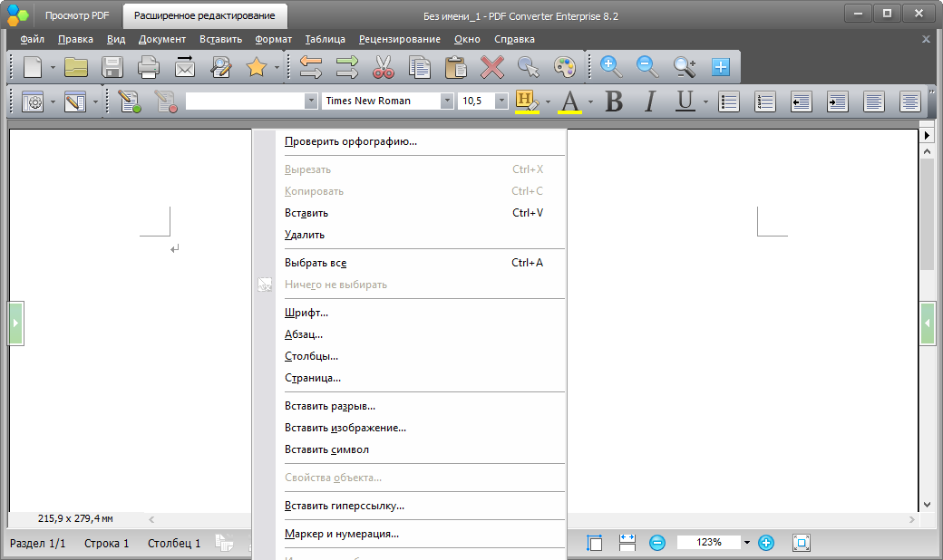Copy with the duplicate pages icon
The image size is (943, 560).
click(x=420, y=67)
